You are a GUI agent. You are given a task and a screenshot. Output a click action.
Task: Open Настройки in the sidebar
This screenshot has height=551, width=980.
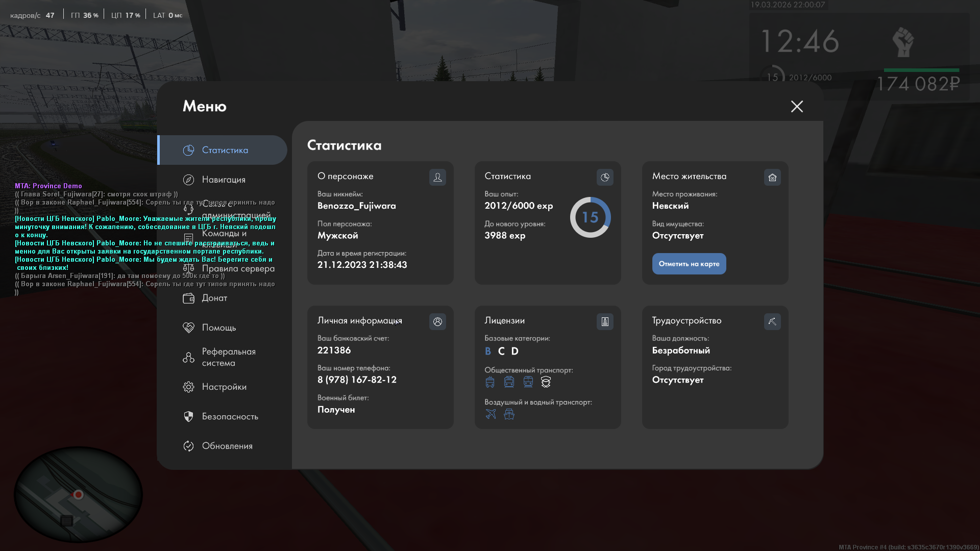[x=224, y=387]
